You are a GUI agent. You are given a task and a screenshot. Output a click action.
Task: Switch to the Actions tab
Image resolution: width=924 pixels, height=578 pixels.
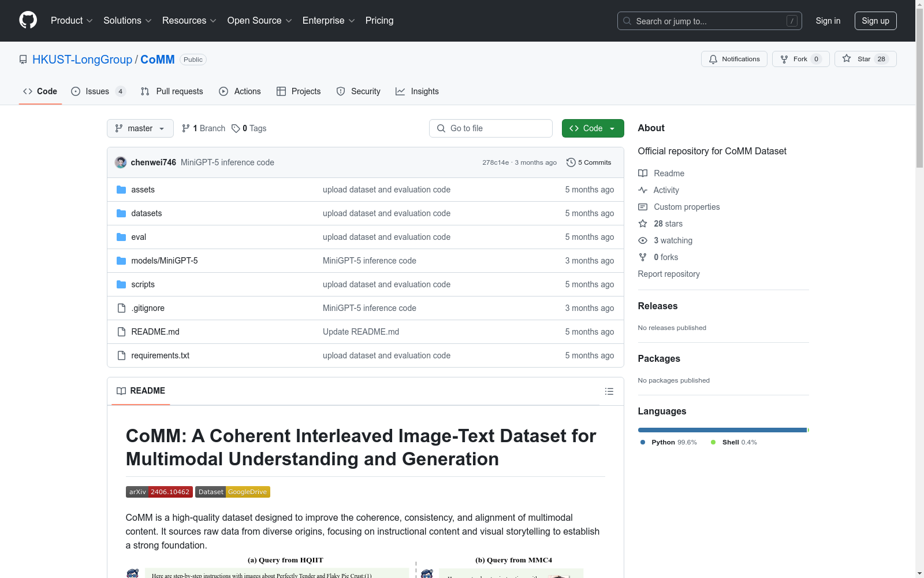(240, 91)
